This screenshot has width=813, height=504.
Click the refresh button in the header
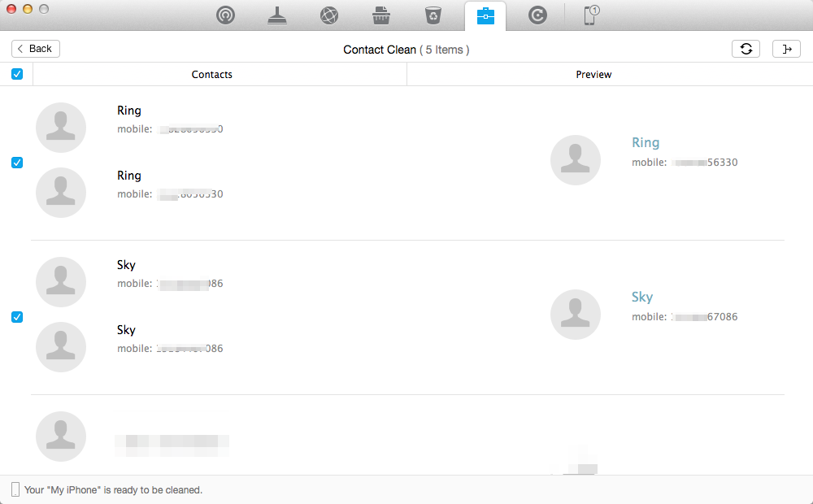[x=746, y=49]
